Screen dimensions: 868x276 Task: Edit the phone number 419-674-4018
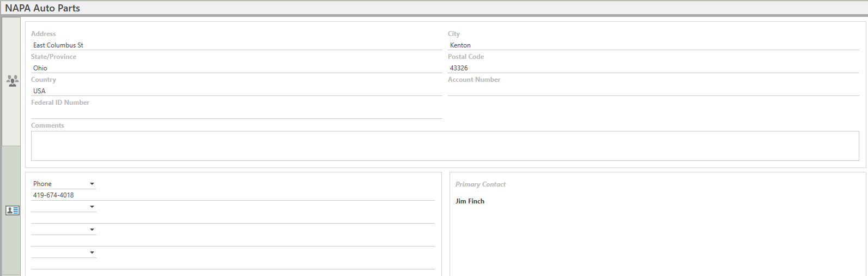coord(233,195)
